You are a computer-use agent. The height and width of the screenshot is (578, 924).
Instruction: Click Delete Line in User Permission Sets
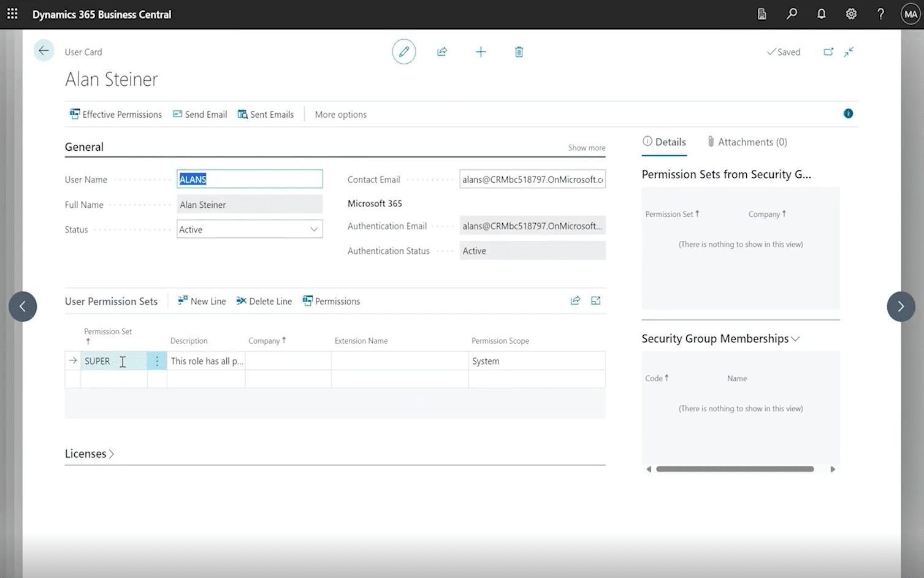(x=264, y=302)
